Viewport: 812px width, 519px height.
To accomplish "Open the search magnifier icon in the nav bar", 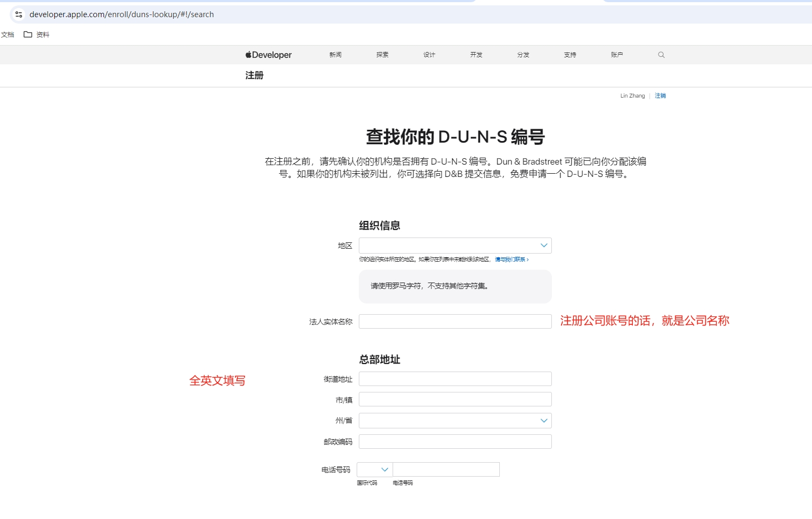I will [661, 55].
